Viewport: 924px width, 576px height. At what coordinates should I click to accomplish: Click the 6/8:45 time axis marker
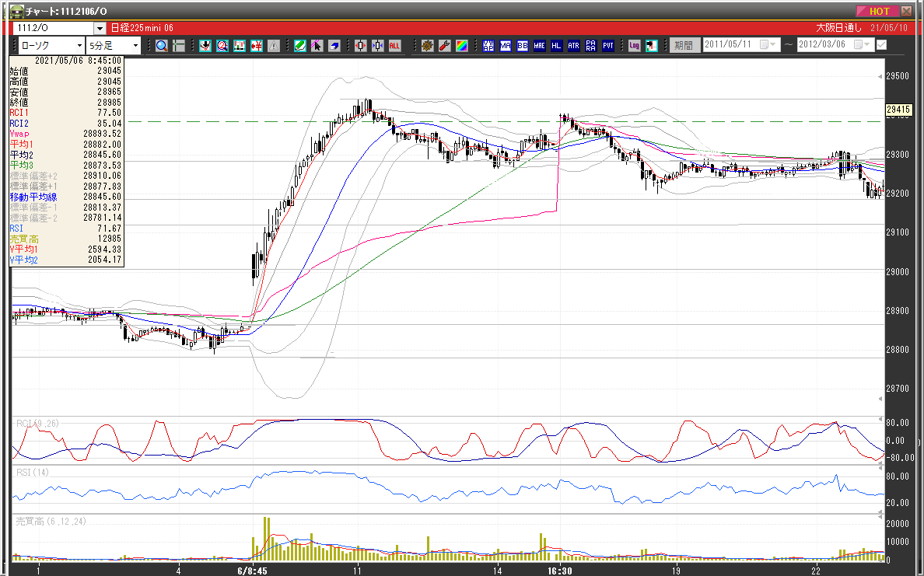click(x=252, y=571)
